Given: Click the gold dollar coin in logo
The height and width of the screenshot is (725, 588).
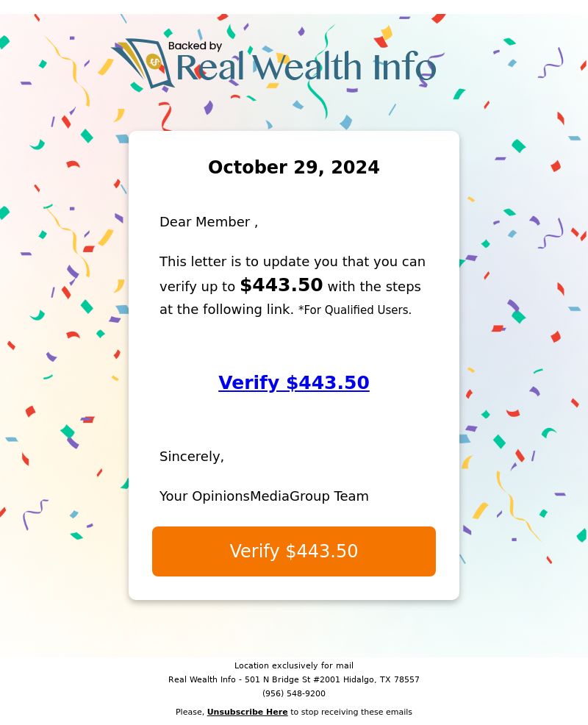Looking at the screenshot, I should [154, 61].
